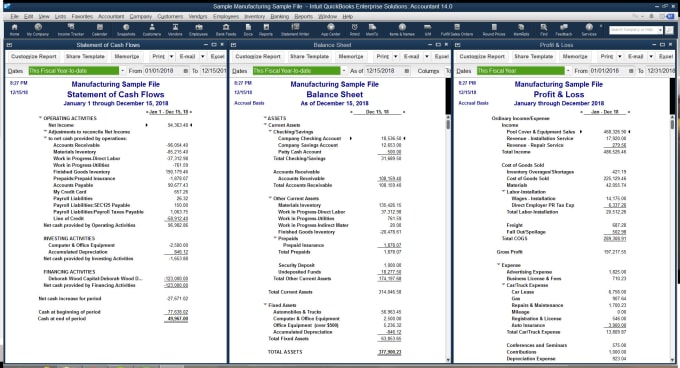Image resolution: width=680 pixels, height=368 pixels.
Task: Open the Accountant menu
Action: pyautogui.click(x=111, y=16)
